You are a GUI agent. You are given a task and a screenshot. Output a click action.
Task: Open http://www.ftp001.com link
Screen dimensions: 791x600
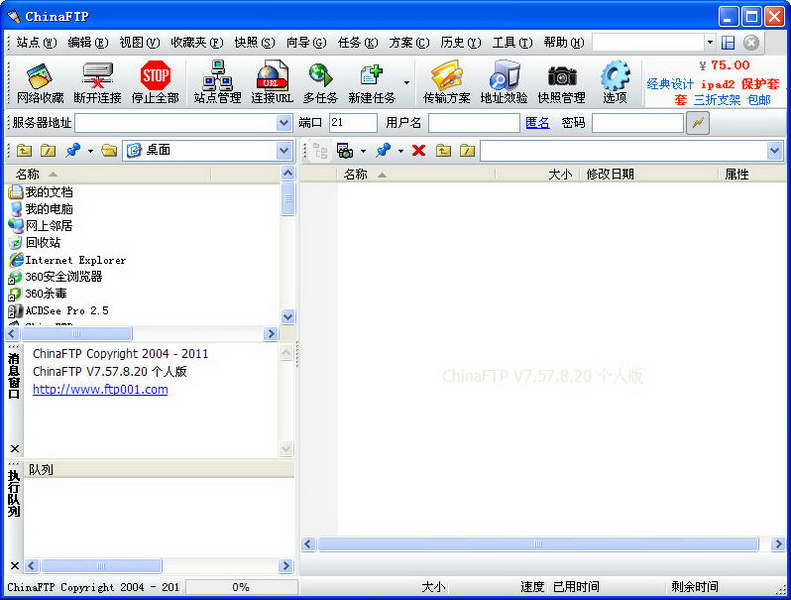point(100,390)
